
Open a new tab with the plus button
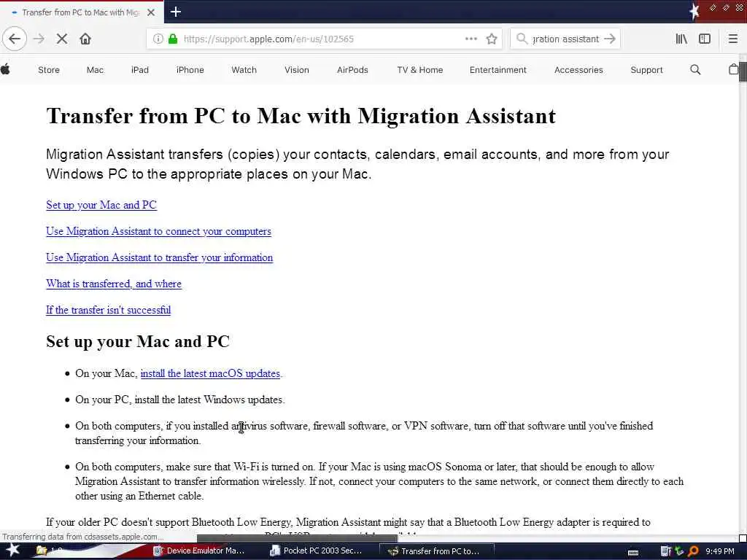click(175, 12)
